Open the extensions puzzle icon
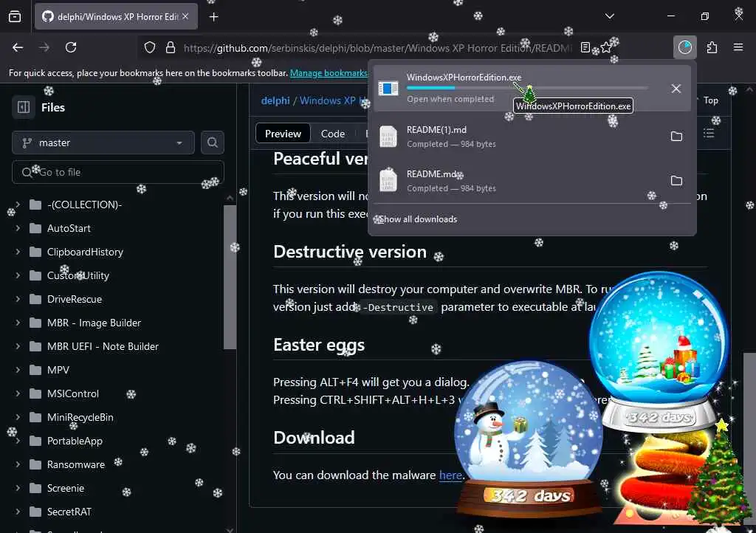756x533 pixels. coord(712,47)
